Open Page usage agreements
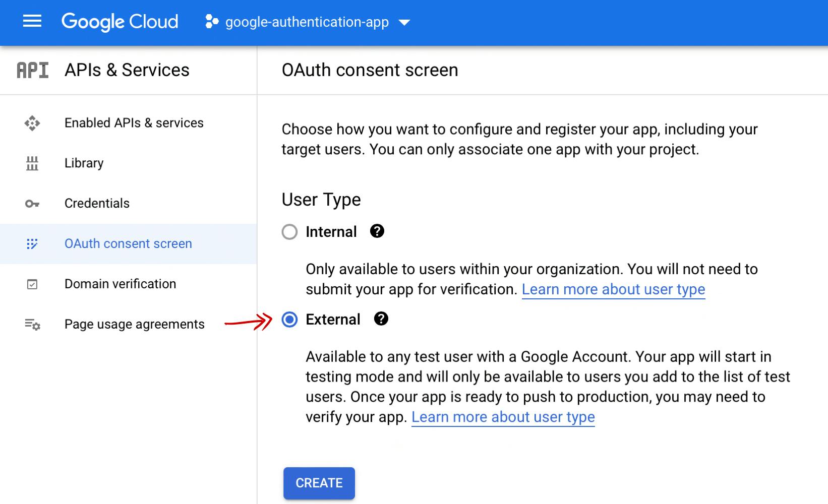The width and height of the screenshot is (828, 504). [x=129, y=325]
